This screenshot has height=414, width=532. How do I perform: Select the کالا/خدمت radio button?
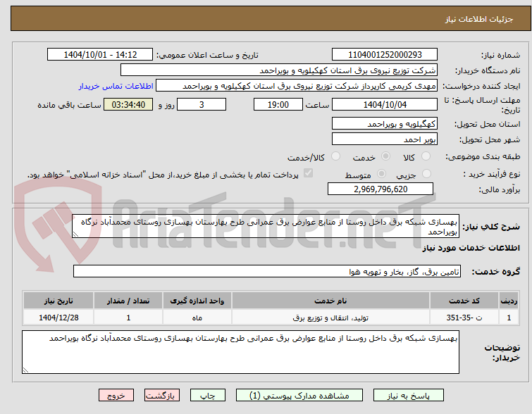(x=335, y=156)
